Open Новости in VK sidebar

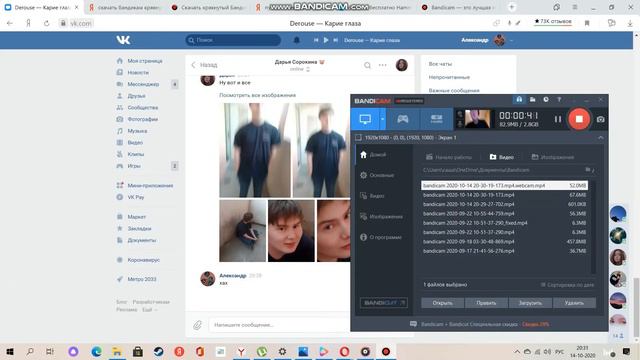click(133, 72)
